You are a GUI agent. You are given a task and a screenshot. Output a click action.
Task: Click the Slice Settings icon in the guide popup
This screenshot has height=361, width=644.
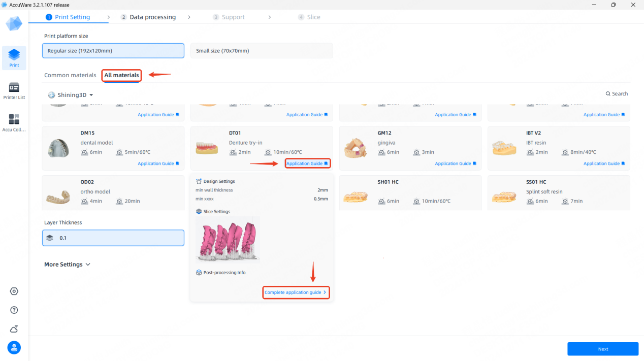click(199, 212)
